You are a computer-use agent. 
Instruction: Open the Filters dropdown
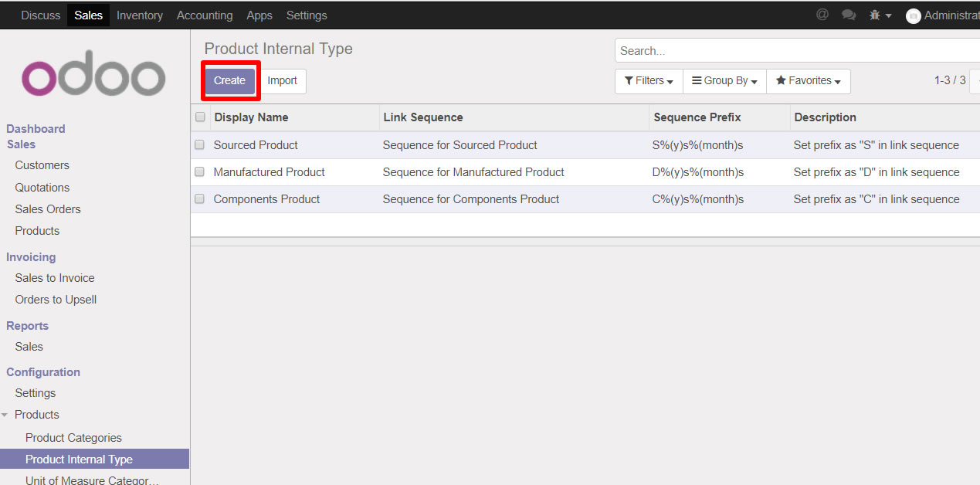click(x=649, y=81)
